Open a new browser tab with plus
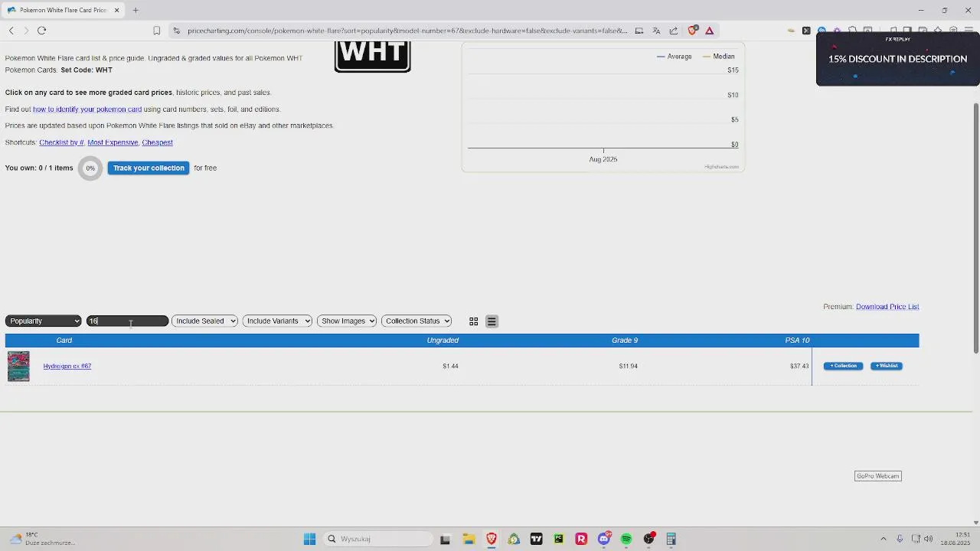This screenshot has width=980, height=551. click(x=136, y=10)
